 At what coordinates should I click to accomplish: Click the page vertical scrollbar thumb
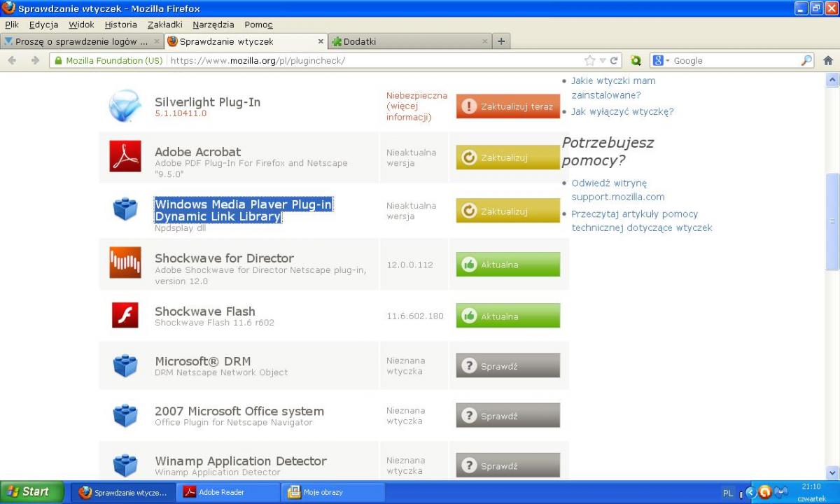832,221
